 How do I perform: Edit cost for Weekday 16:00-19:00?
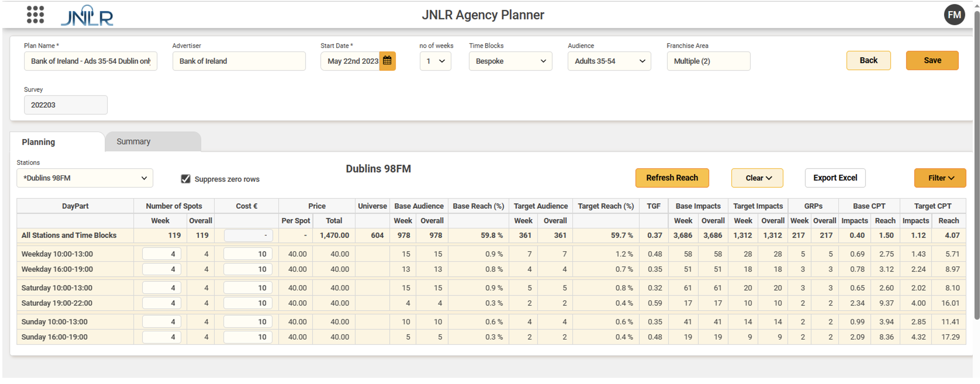click(248, 269)
